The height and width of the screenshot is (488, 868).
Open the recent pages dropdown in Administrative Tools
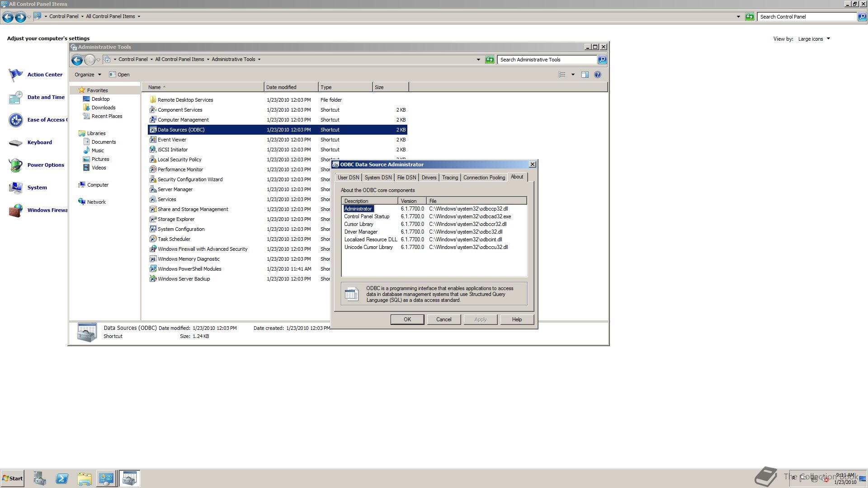tap(98, 60)
